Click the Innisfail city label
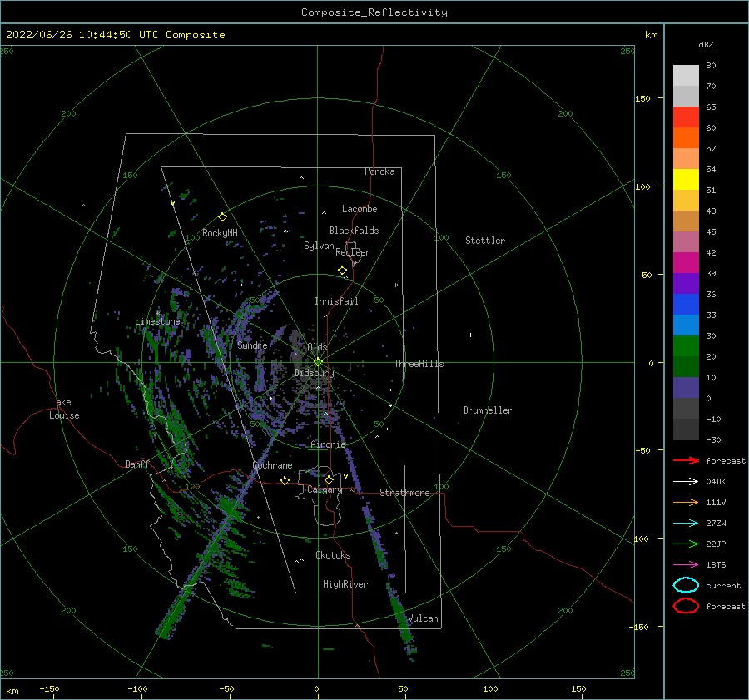This screenshot has width=749, height=700. (336, 301)
